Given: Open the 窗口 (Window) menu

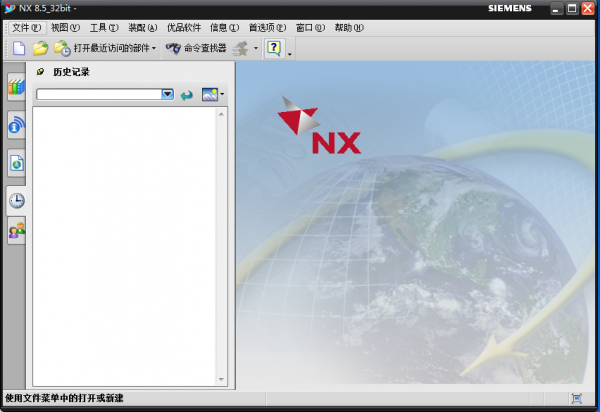Looking at the screenshot, I should point(310,28).
